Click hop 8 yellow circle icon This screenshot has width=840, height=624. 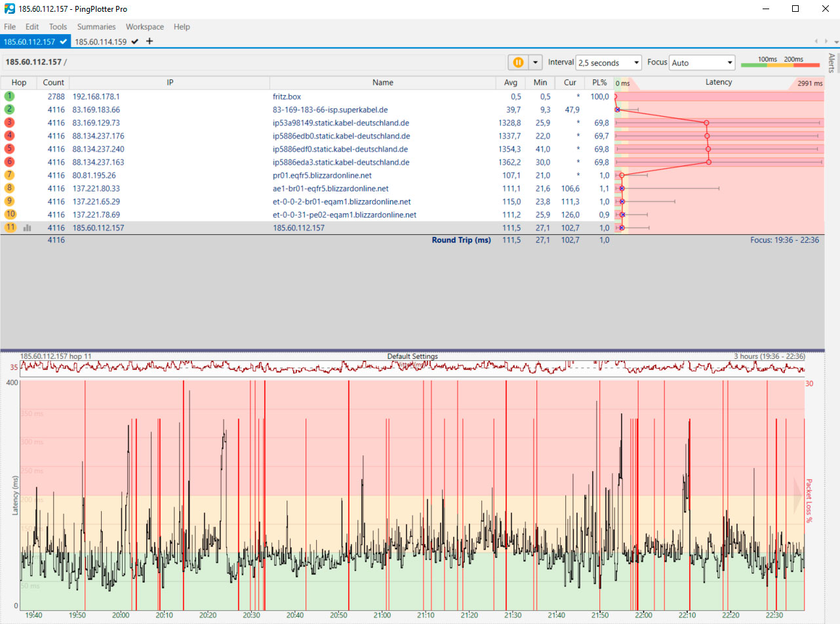(9, 188)
